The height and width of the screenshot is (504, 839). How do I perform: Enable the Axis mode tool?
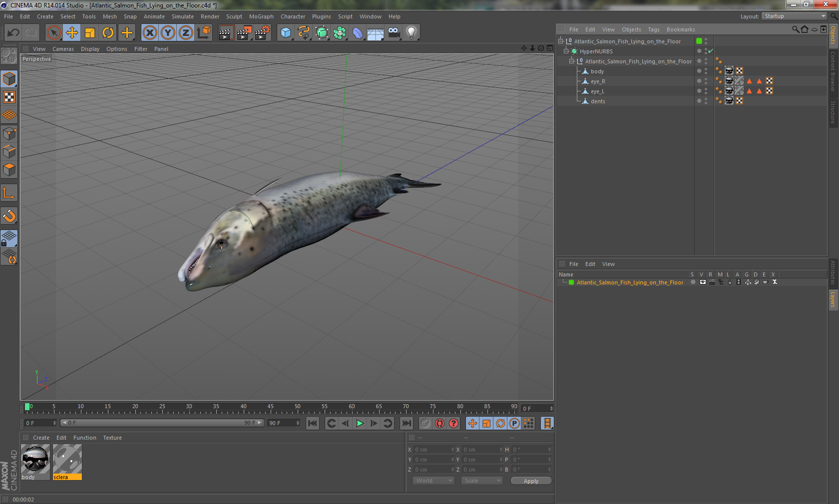tap(9, 193)
